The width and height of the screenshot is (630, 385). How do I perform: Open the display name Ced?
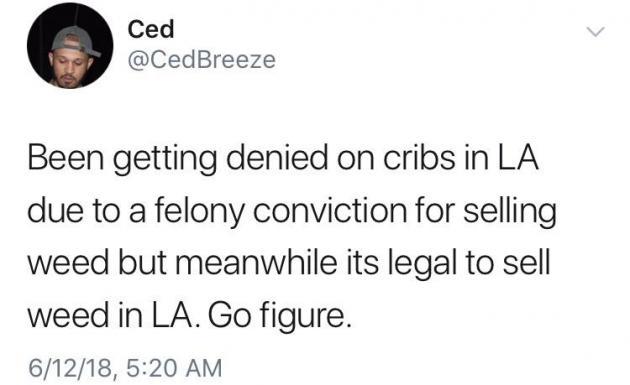[x=151, y=29]
